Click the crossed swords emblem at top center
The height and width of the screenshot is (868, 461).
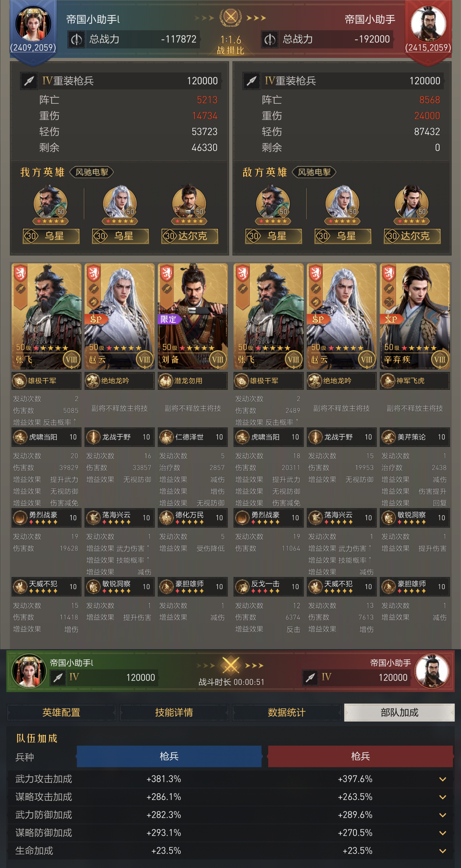pyautogui.click(x=230, y=17)
